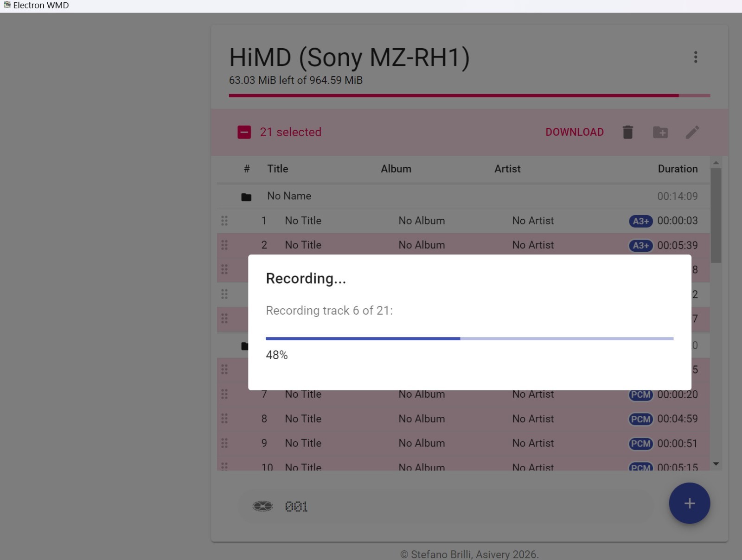Click the Recording... dialog title
The width and height of the screenshot is (742, 560).
(x=306, y=279)
